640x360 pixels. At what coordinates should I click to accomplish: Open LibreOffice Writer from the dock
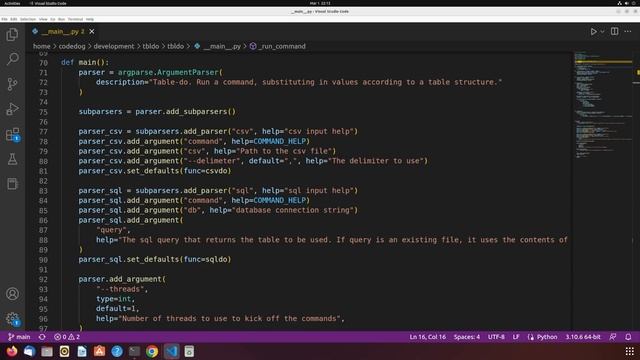(x=82, y=351)
